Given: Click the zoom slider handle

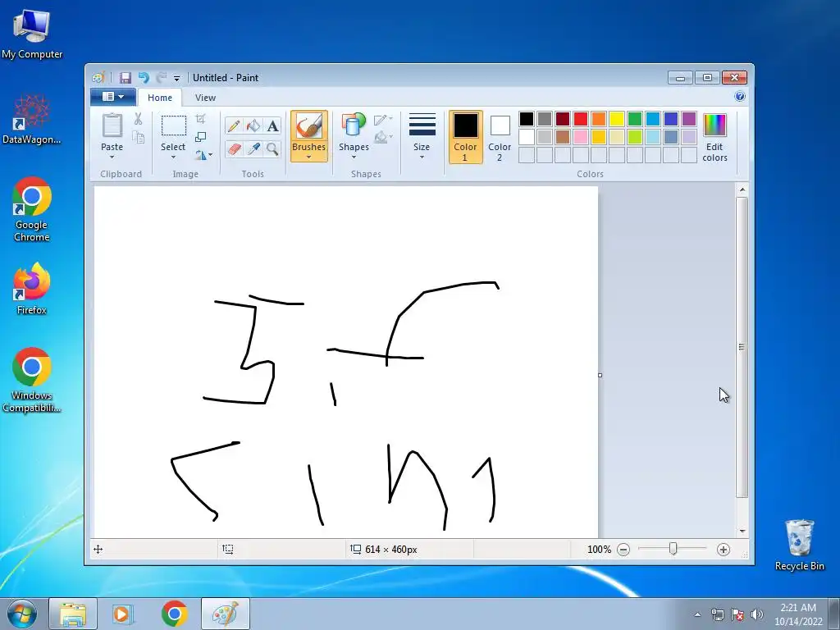Looking at the screenshot, I should [673, 549].
